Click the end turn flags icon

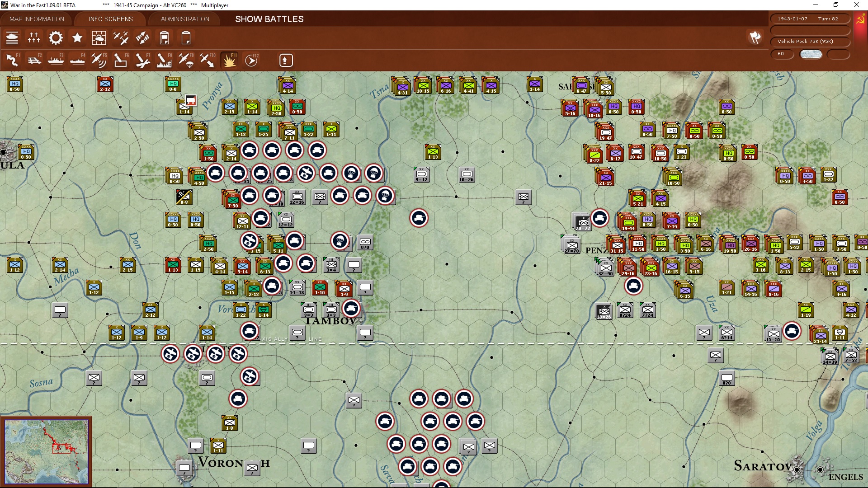coord(755,38)
